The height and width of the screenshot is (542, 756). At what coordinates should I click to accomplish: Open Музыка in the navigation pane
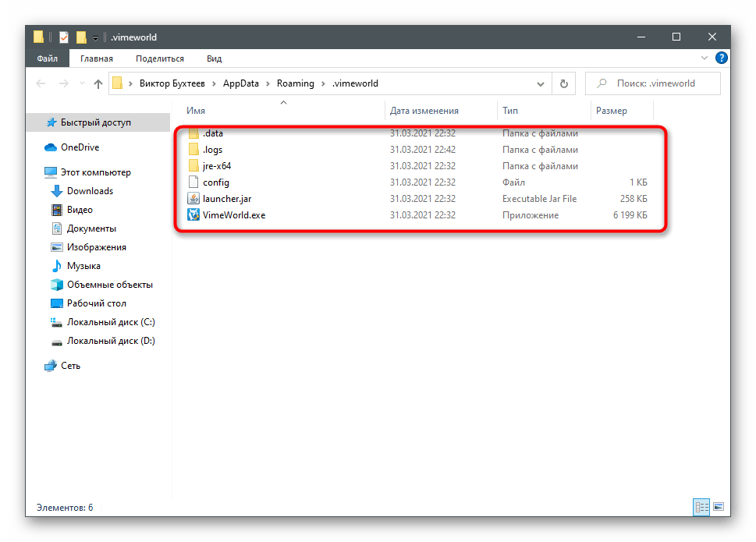83,266
